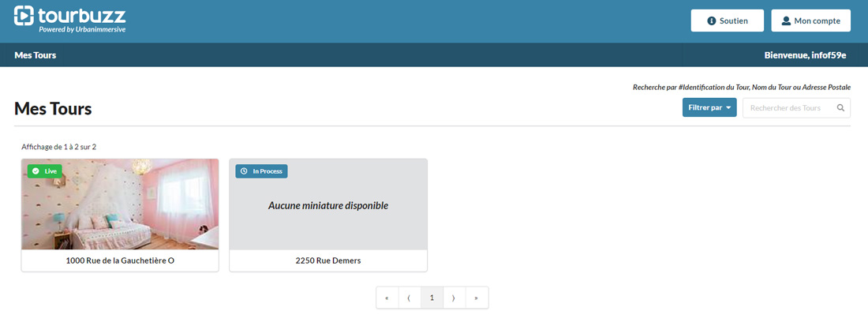The width and height of the screenshot is (868, 326).
Task: Click the tourbuzz logo
Action: (69, 18)
